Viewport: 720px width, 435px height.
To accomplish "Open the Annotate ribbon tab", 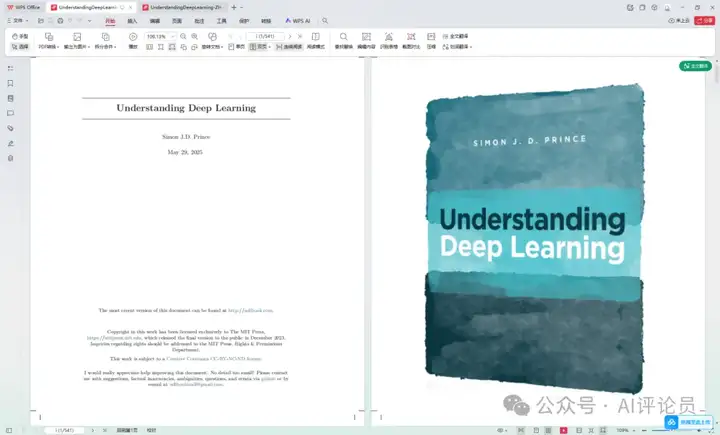I will 199,21.
